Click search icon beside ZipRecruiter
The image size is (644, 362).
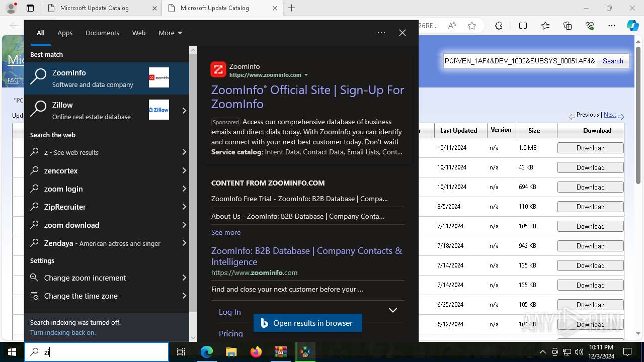(35, 207)
